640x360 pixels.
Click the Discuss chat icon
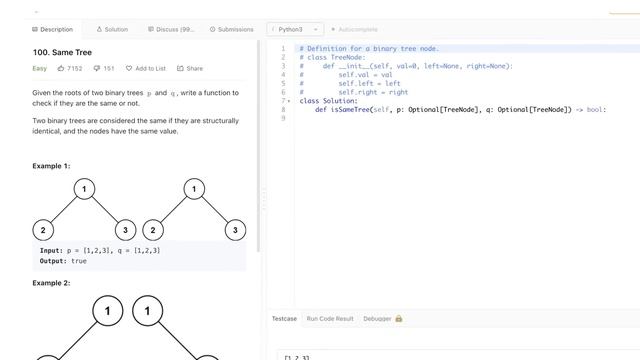click(x=151, y=29)
